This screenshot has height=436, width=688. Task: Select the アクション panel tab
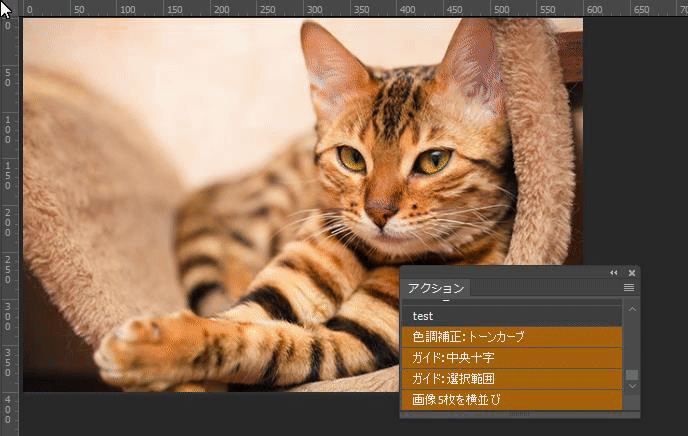click(x=436, y=288)
